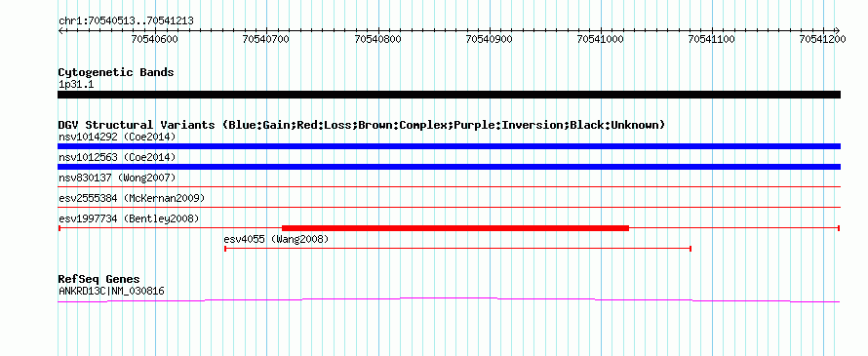Open variant label esv2555384 (McKernan2009)
The height and width of the screenshot is (356, 868).
pyautogui.click(x=132, y=198)
